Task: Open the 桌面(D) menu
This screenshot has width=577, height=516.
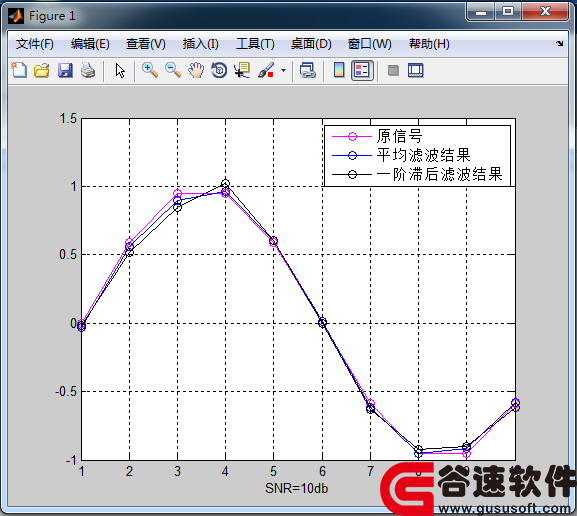Action: (x=311, y=44)
